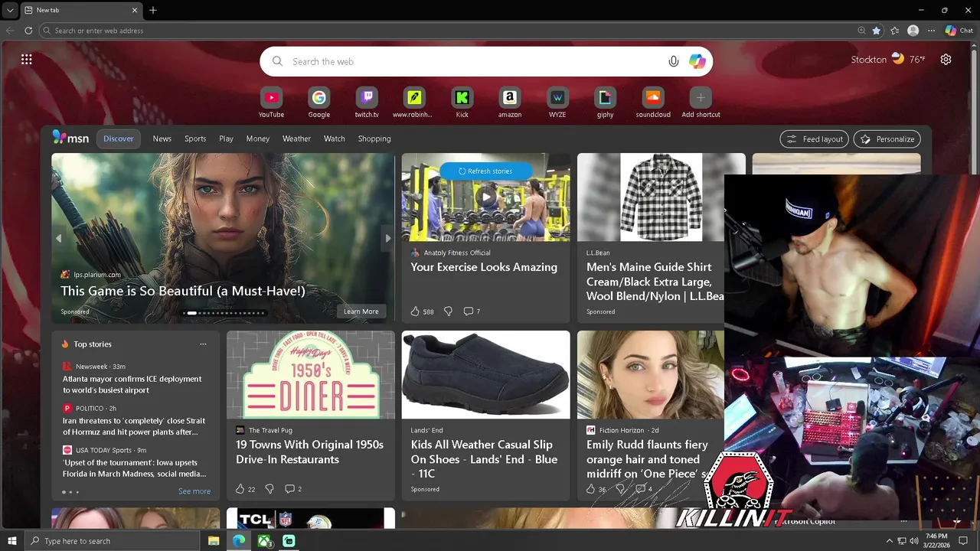The width and height of the screenshot is (980, 551).
Task: Open File Explorer from the taskbar
Action: 214,541
